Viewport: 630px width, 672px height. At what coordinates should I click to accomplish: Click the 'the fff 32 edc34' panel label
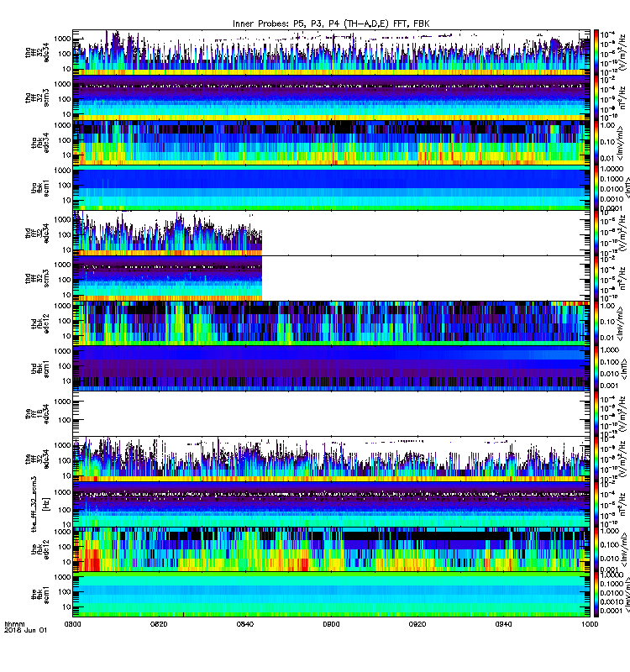point(37,459)
